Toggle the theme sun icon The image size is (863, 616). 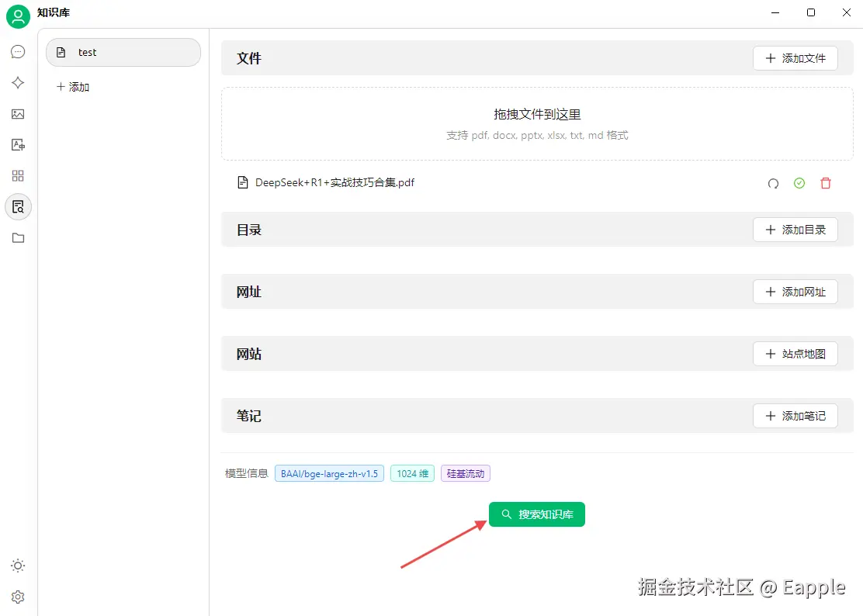click(18, 566)
